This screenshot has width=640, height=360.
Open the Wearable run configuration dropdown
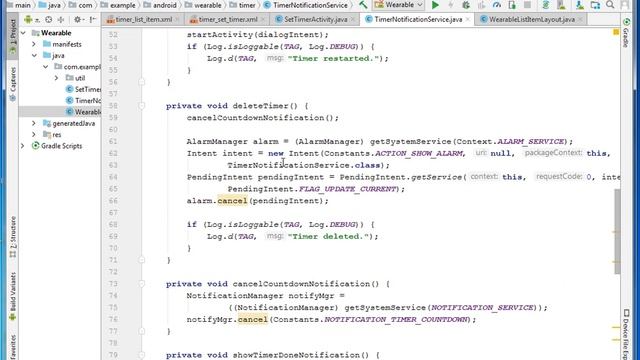pos(399,5)
